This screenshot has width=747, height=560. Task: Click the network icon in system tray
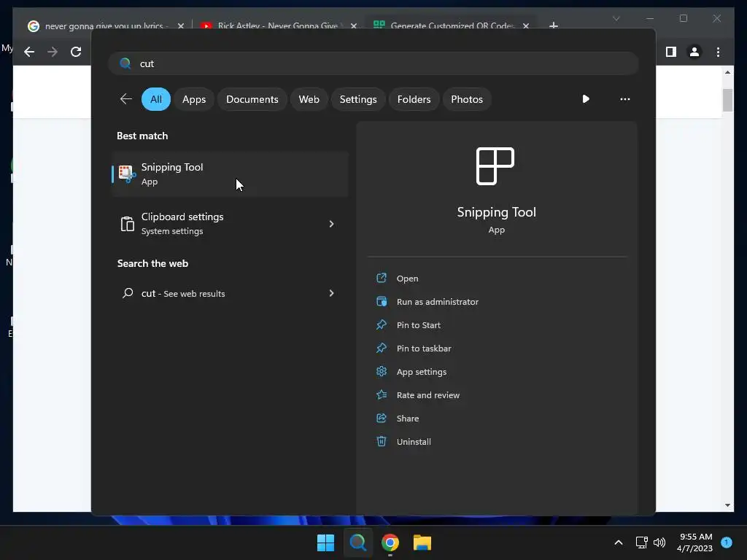641,542
